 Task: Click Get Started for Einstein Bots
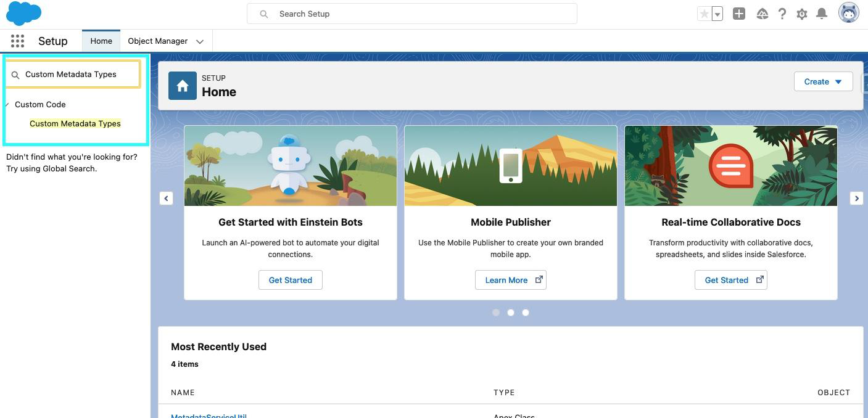[291, 280]
